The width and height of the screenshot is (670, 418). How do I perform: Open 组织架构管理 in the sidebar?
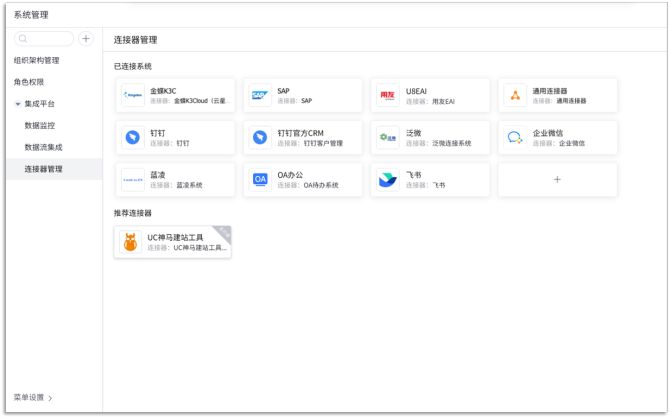[x=36, y=60]
